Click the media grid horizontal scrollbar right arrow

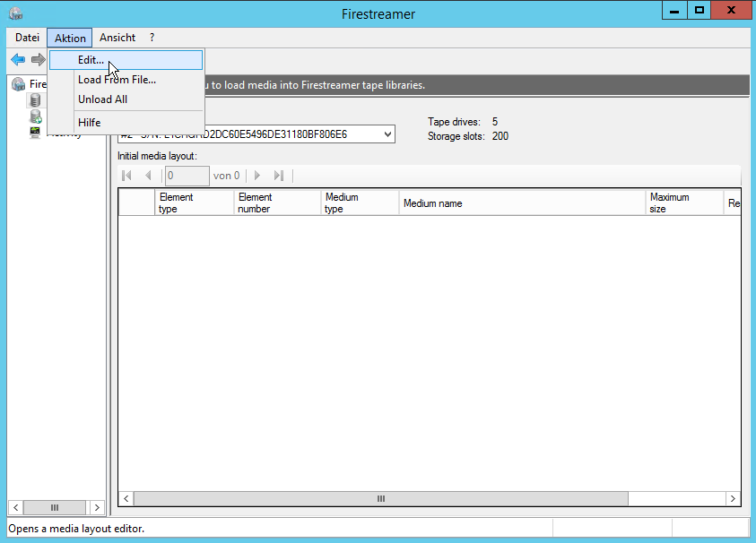pos(733,498)
